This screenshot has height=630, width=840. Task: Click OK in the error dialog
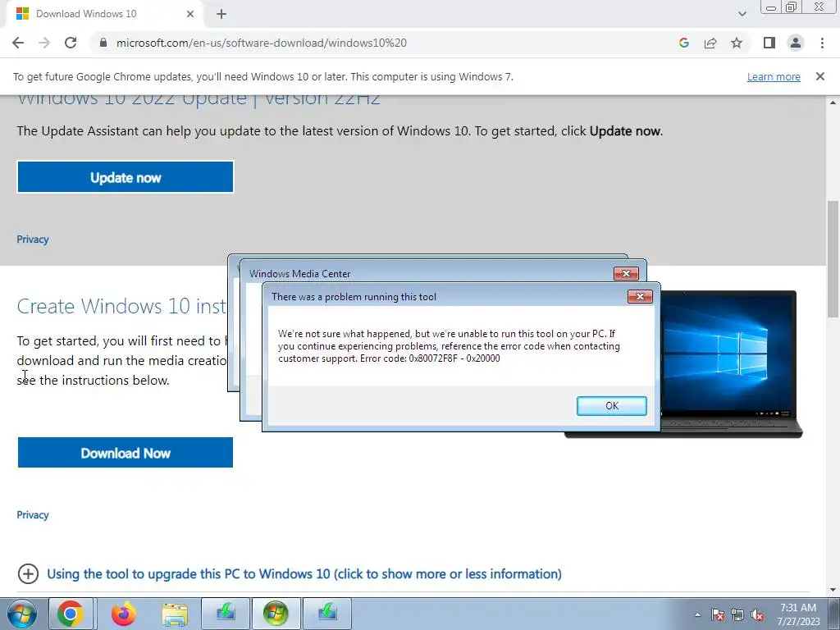(x=612, y=406)
